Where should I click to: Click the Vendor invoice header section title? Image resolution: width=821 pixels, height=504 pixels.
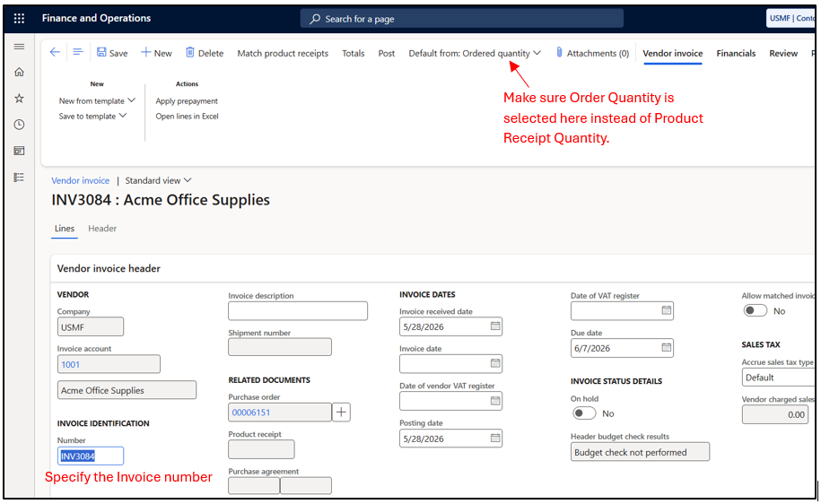coord(109,268)
